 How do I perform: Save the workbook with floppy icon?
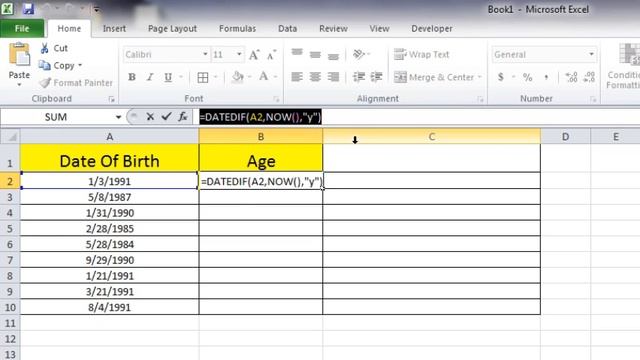pyautogui.click(x=28, y=9)
